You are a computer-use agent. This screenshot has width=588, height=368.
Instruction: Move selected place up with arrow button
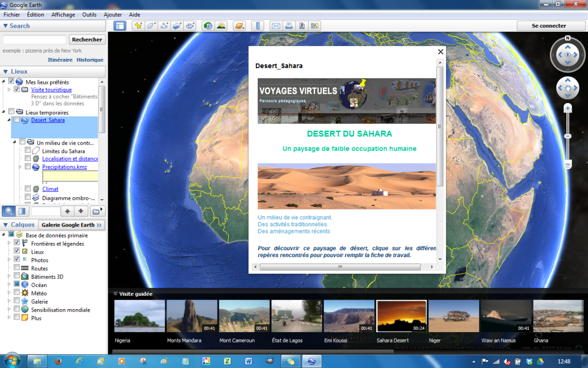point(68,211)
